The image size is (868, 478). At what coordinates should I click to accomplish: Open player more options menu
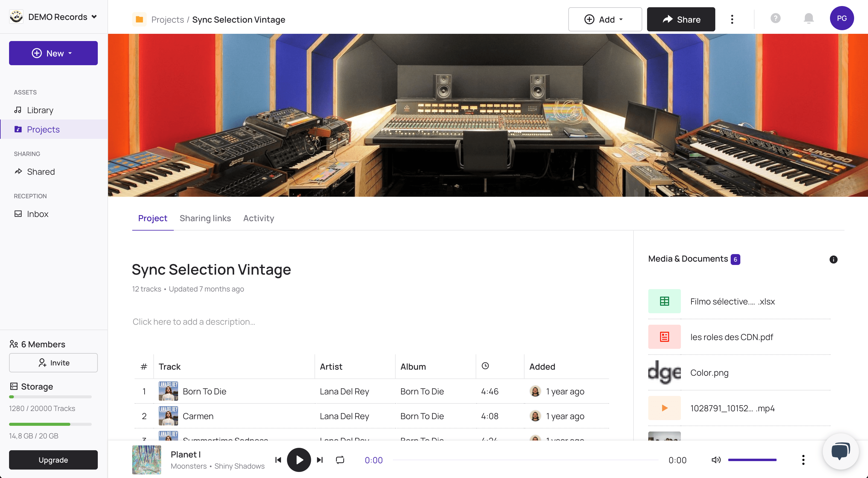(x=803, y=460)
